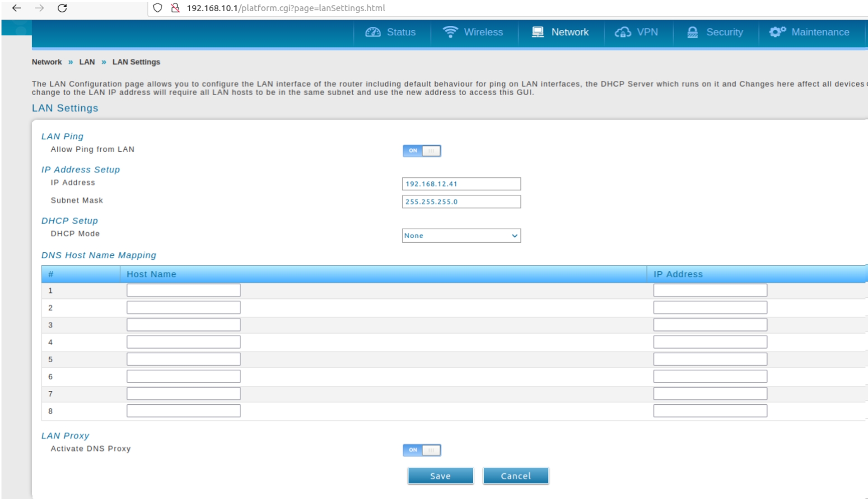Click the Status gauge icon
Viewport: 868px width, 499px height.
pyautogui.click(x=373, y=32)
